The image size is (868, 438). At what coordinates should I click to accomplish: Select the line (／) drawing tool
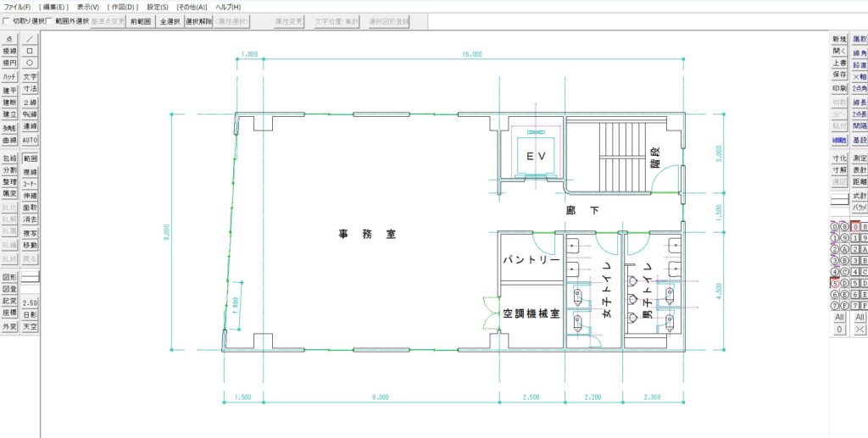point(30,39)
